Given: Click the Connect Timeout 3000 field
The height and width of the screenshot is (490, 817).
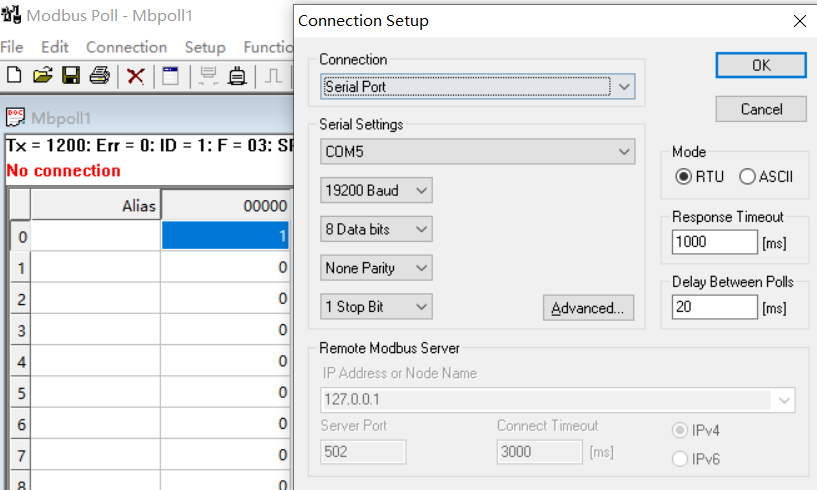Looking at the screenshot, I should (x=539, y=451).
